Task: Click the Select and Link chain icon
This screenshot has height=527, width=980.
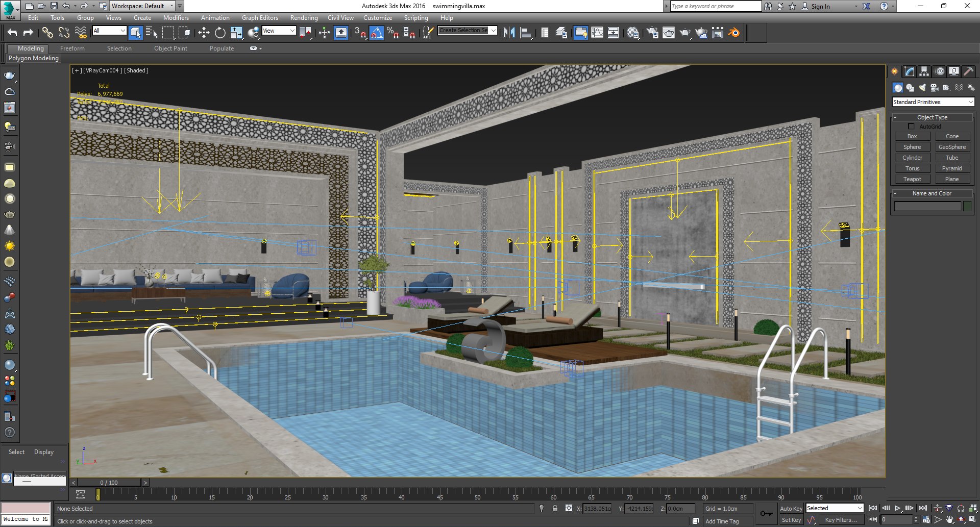Action: pos(47,33)
